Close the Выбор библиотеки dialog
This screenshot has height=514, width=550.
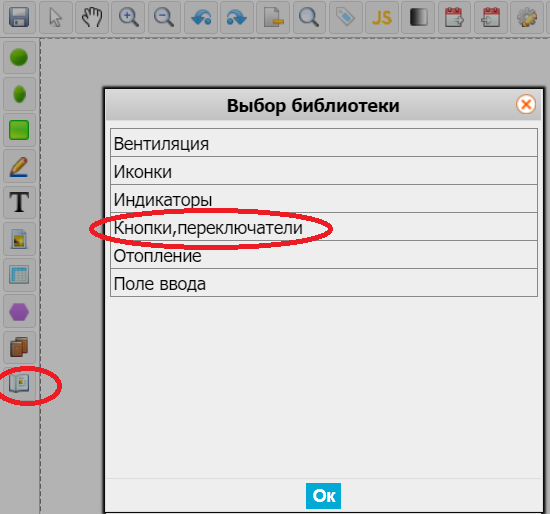tap(526, 104)
